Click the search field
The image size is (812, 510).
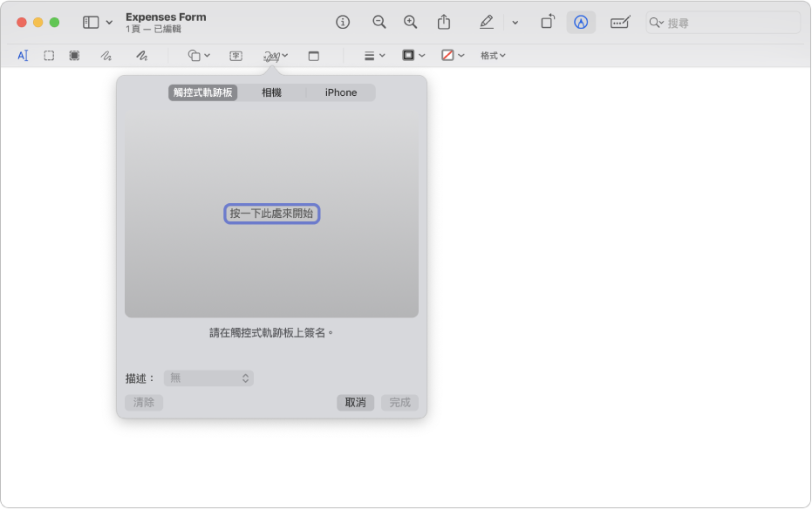click(723, 23)
